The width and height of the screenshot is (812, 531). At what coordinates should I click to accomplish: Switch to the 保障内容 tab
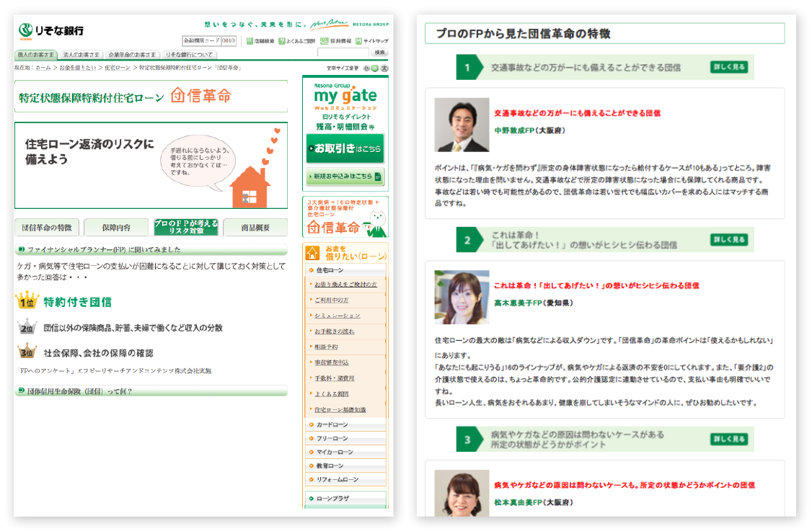coord(116,227)
